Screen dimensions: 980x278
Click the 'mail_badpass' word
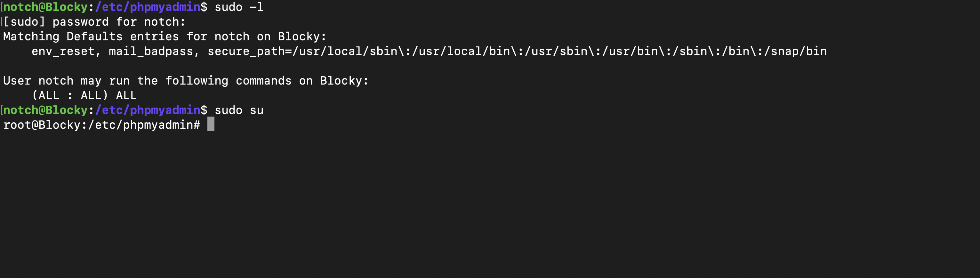pos(151,52)
